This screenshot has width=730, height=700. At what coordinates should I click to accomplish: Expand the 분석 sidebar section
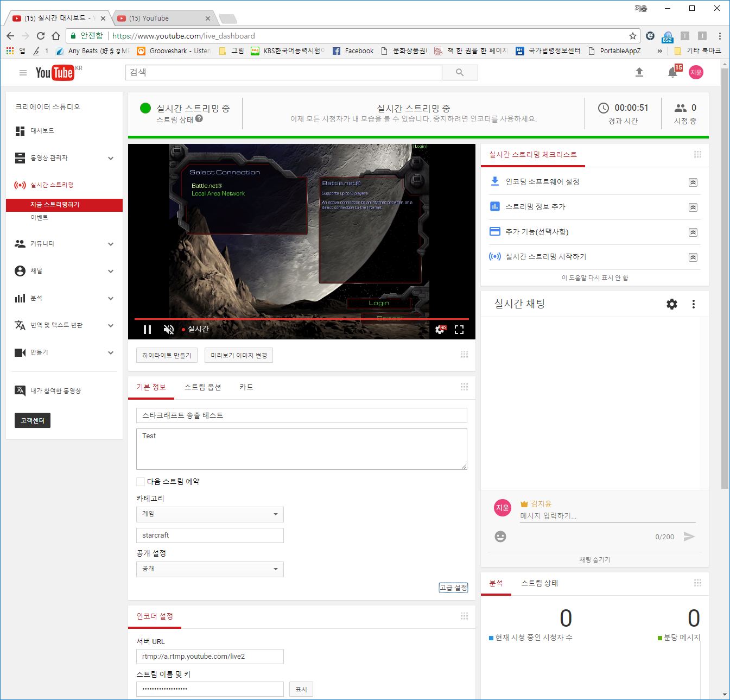[x=111, y=298]
